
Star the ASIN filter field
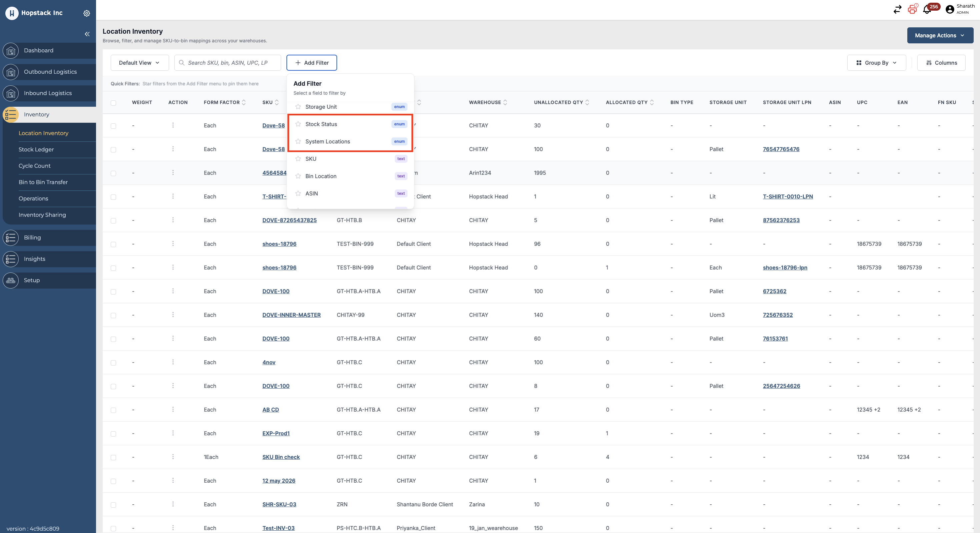pyautogui.click(x=298, y=193)
